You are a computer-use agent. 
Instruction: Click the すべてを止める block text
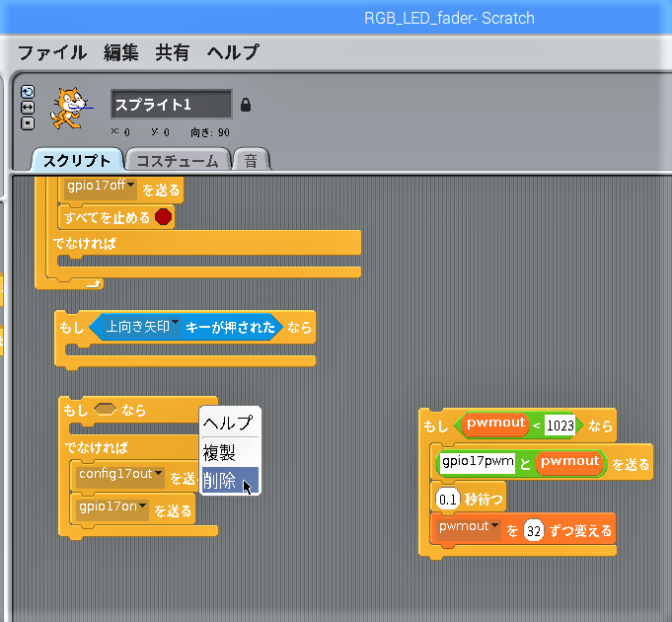point(108,218)
